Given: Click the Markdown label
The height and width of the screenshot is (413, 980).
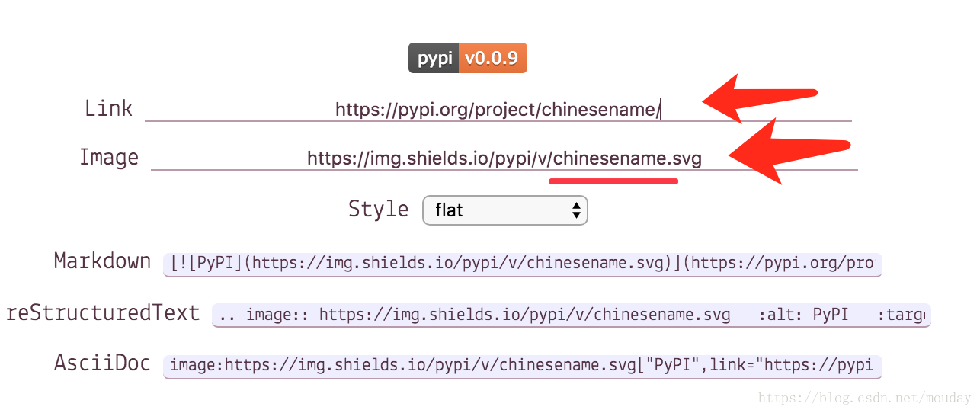Looking at the screenshot, I should click(x=103, y=261).
